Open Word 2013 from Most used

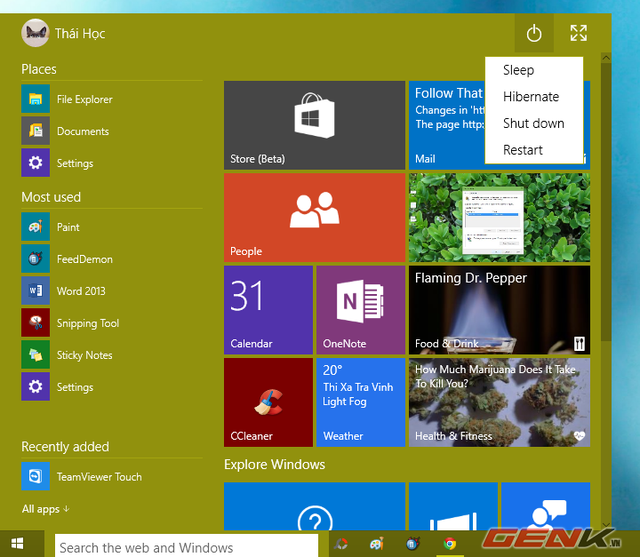[x=111, y=291]
